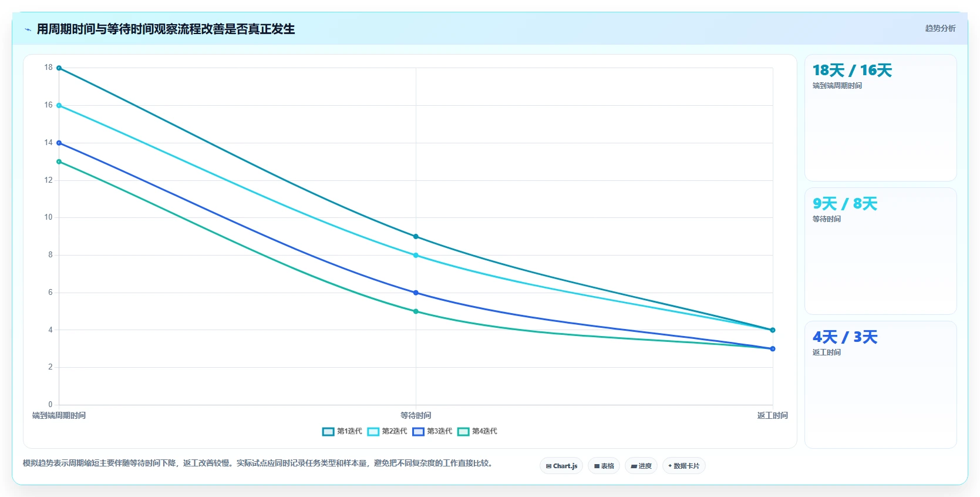Viewport: 980px width, 497px height.
Task: Click the 第2迭代 data point at 16
Action: point(59,106)
